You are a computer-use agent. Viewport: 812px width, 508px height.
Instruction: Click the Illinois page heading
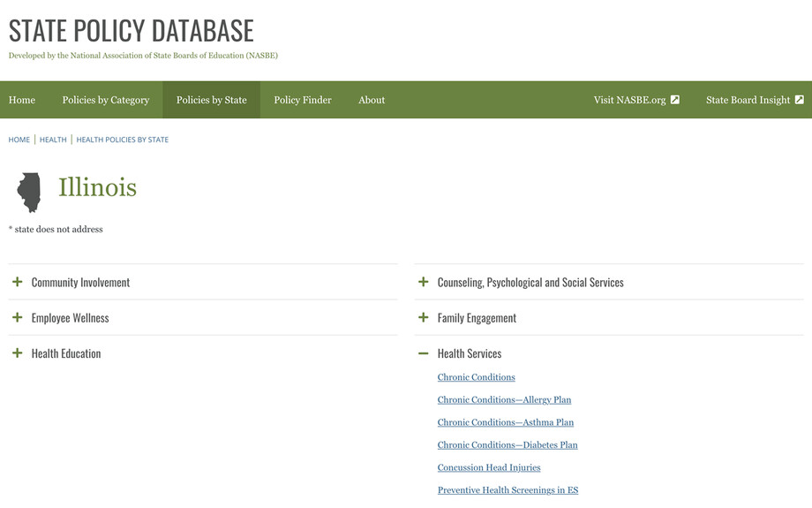[x=97, y=187]
